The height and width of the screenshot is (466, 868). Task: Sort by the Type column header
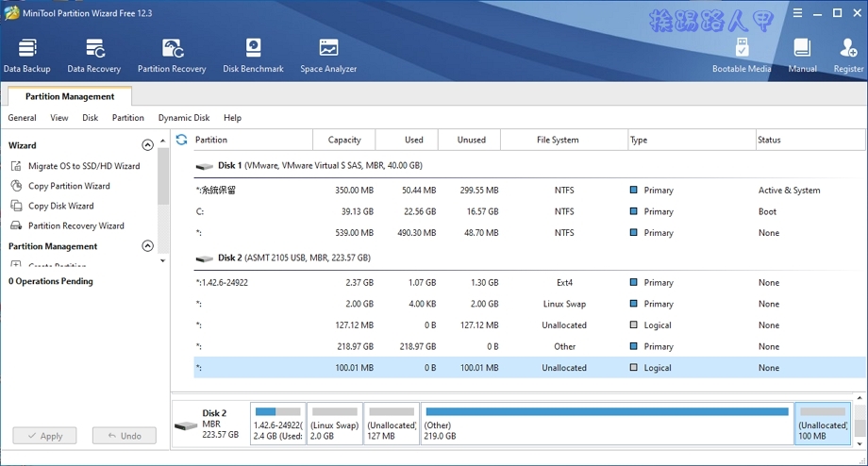click(x=692, y=140)
